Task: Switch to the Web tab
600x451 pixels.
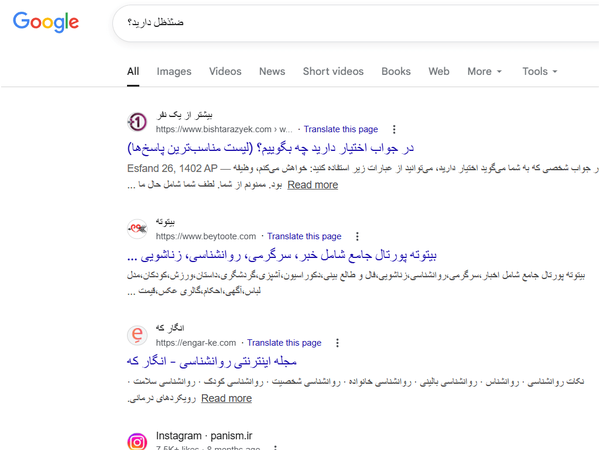Action: pyautogui.click(x=439, y=72)
